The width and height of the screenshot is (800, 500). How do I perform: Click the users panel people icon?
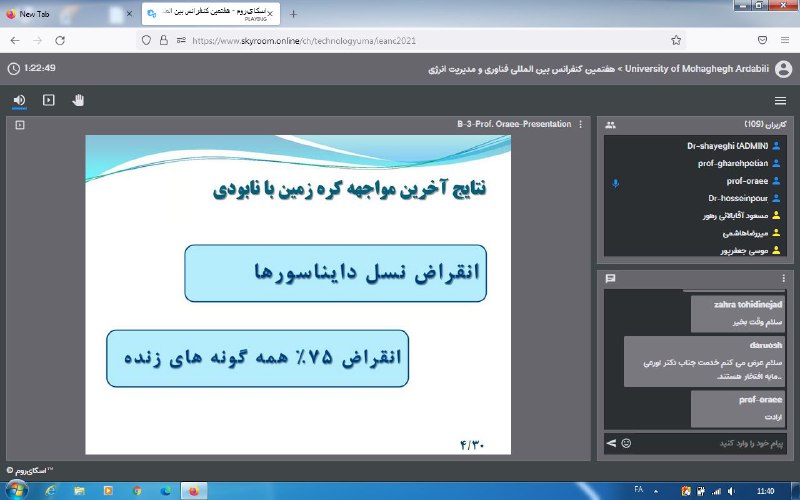click(610, 125)
